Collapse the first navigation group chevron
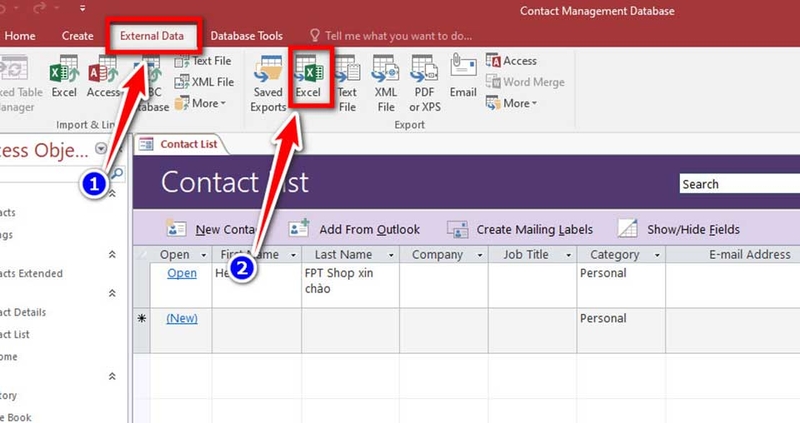Viewport: 800px width, 423px height. [112, 194]
